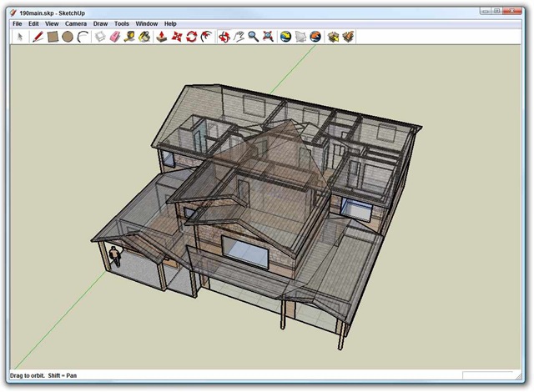Image resolution: width=534 pixels, height=392 pixels.
Task: Open the Draw menu
Action: [100, 23]
